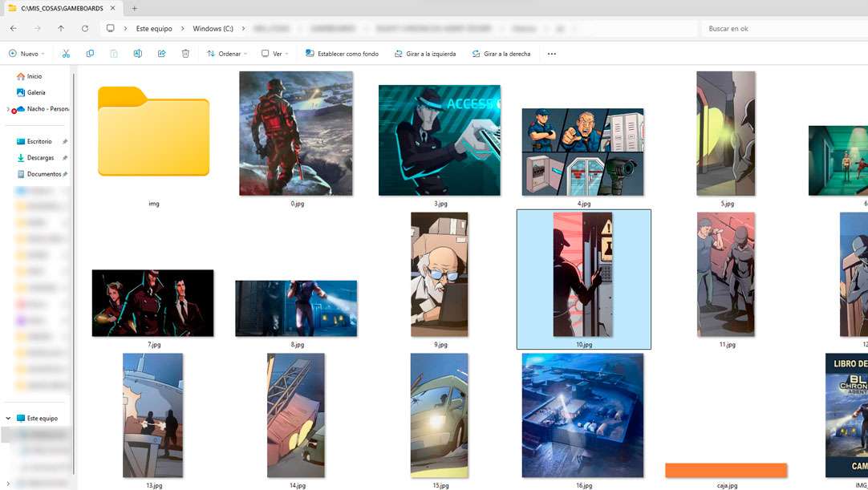Click the Delete trash icon
The width and height of the screenshot is (868, 490).
coord(185,54)
